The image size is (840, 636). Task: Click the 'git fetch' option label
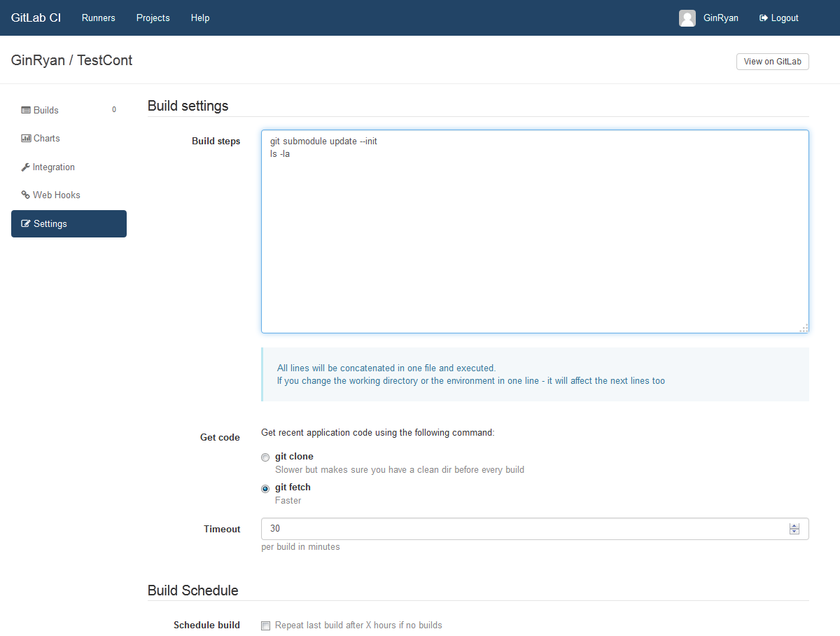293,487
